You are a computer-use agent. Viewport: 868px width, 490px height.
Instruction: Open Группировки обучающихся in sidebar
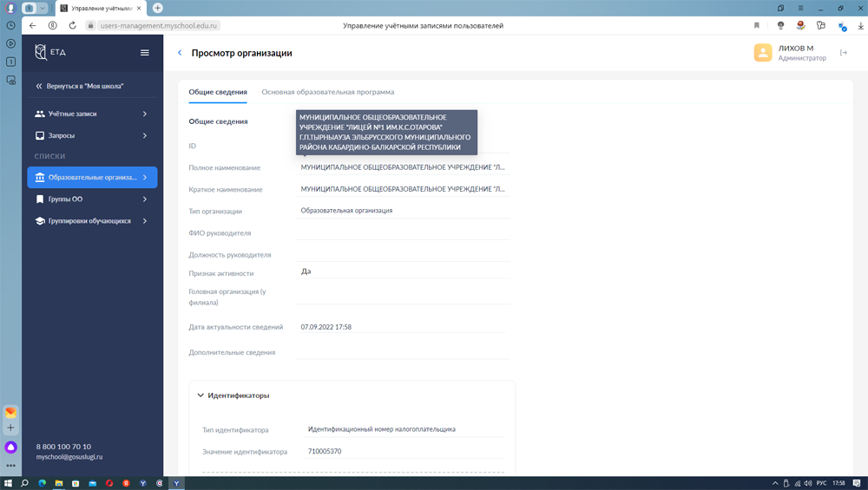pyautogui.click(x=91, y=221)
